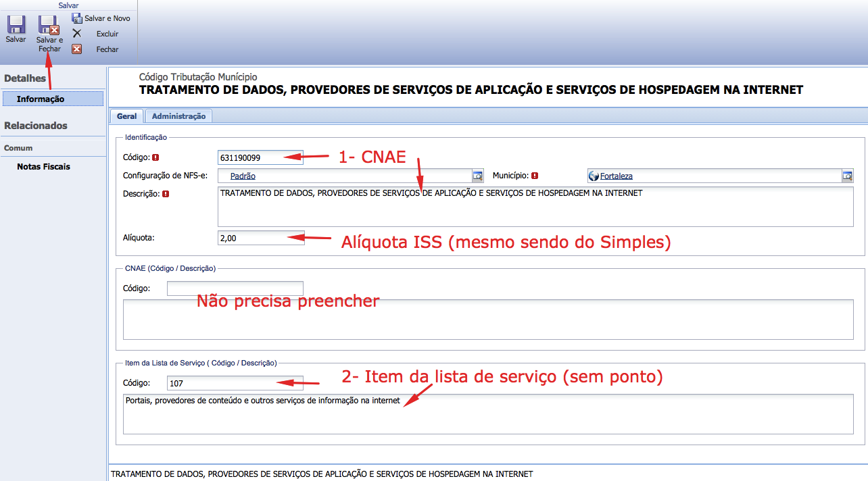The width and height of the screenshot is (868, 481).
Task: Open the Município lookup search icon
Action: tap(848, 176)
